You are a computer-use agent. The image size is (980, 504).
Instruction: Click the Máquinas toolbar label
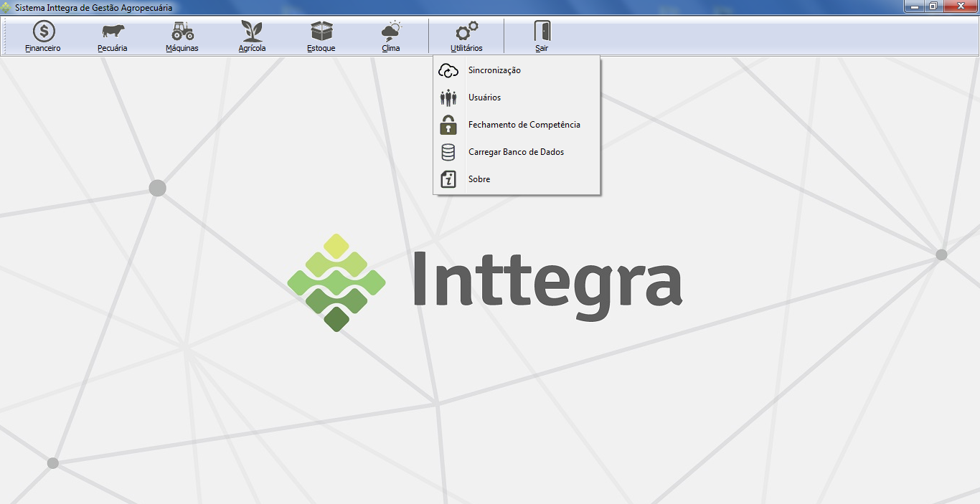182,49
